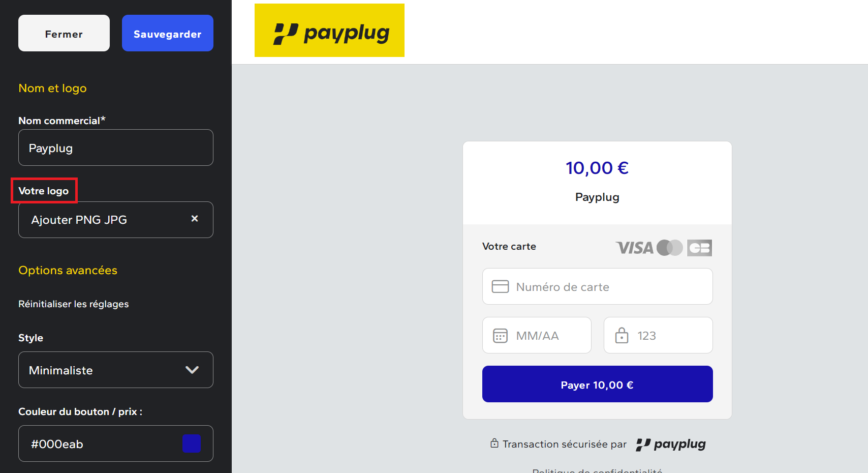Screen dimensions: 868x473
Task: Click the padlock icon in CVV field
Action: (622, 335)
